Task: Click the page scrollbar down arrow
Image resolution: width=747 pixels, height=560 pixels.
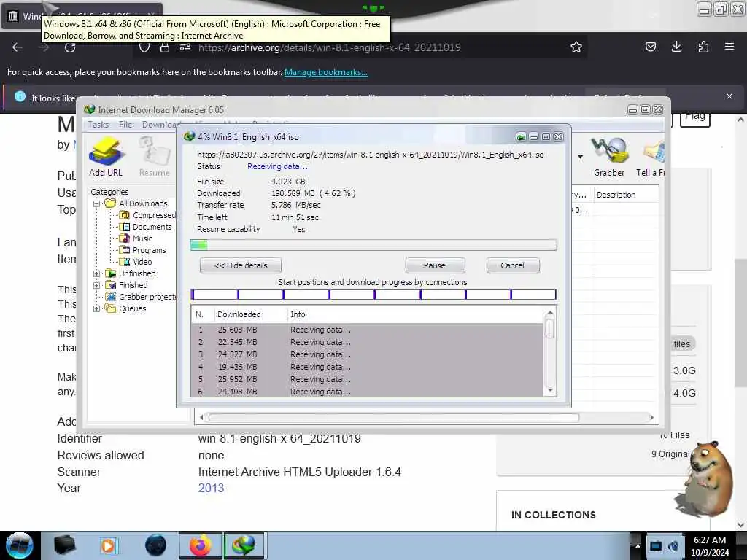Action: (x=740, y=525)
